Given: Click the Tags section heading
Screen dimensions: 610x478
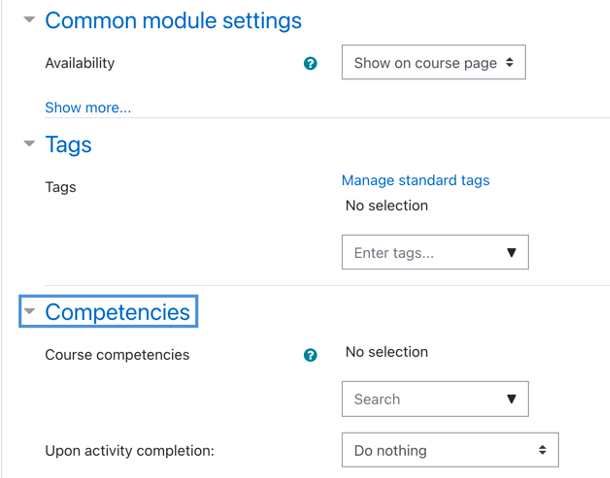Looking at the screenshot, I should 68,145.
